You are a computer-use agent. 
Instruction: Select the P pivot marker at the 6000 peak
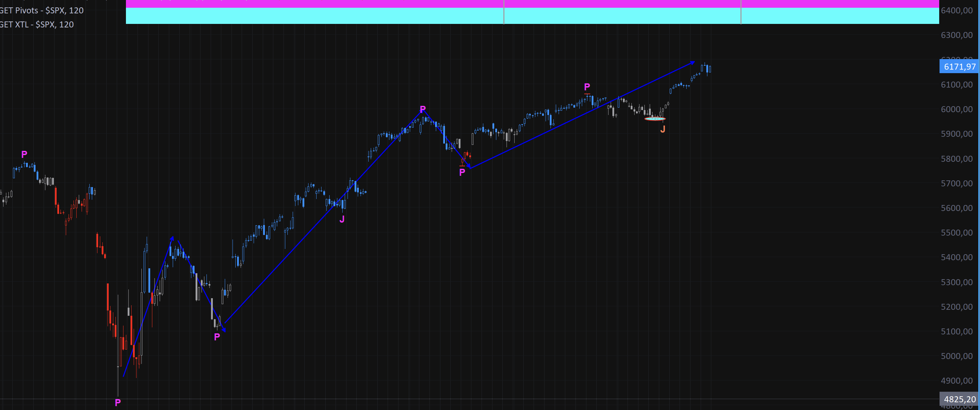click(423, 109)
